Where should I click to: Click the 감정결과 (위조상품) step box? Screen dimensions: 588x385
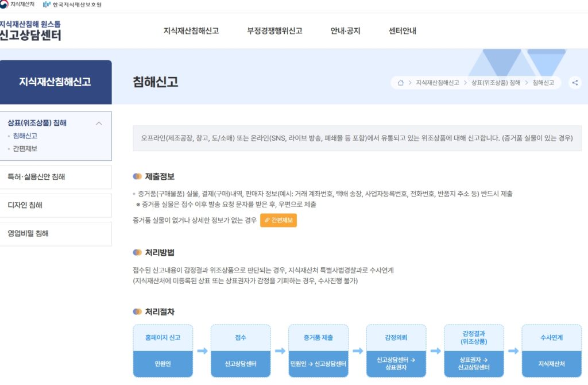coord(474,351)
